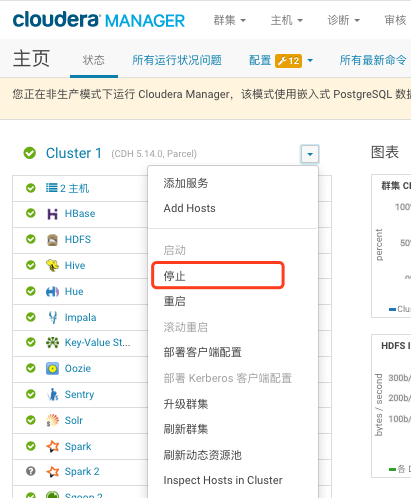Open the HBase service link
Viewport: 411px width, 498px height.
coord(80,214)
